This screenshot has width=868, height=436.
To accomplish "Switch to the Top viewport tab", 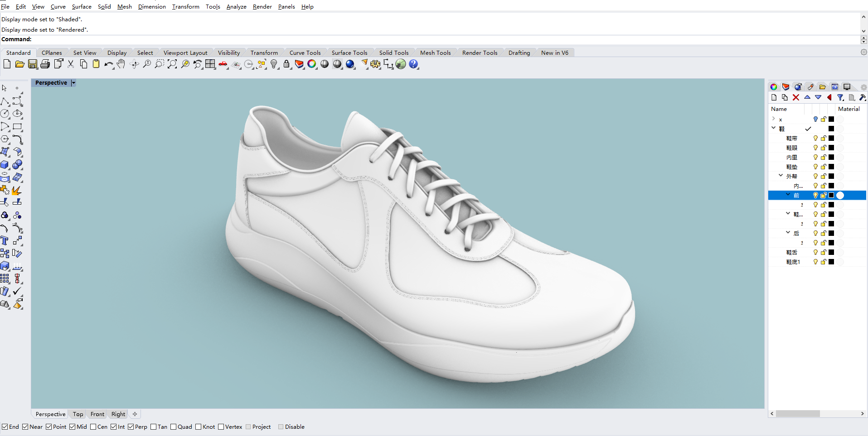I will point(77,414).
